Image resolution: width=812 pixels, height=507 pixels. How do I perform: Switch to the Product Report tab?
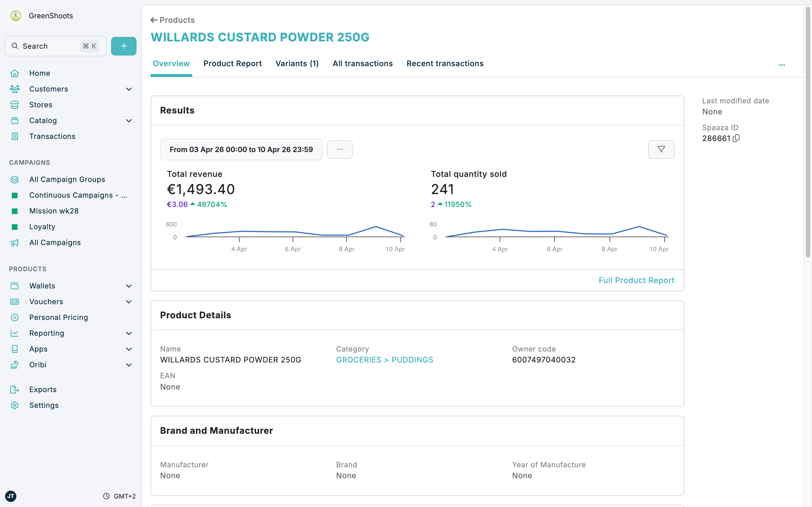click(x=233, y=63)
